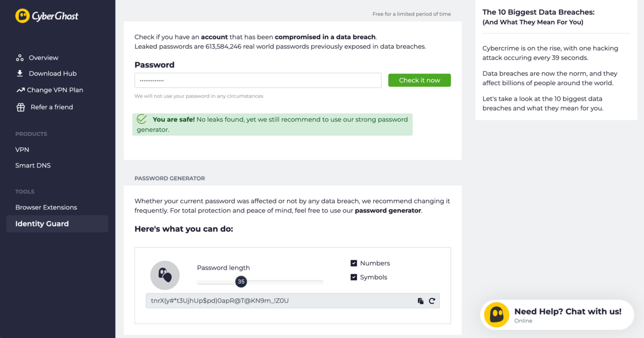644x338 pixels.
Task: Click the ghost avatar in the chat widget
Action: pyautogui.click(x=496, y=315)
